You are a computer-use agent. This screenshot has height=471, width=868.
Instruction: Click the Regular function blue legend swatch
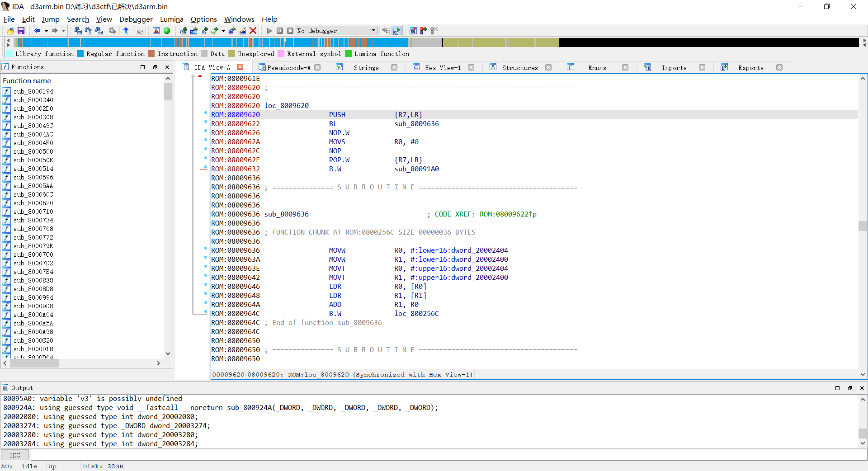click(x=80, y=54)
